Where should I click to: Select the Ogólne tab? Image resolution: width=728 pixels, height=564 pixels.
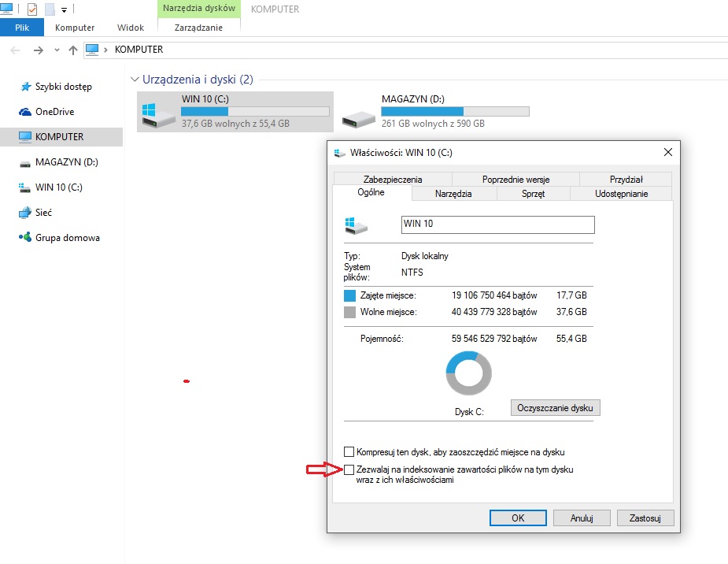[371, 192]
